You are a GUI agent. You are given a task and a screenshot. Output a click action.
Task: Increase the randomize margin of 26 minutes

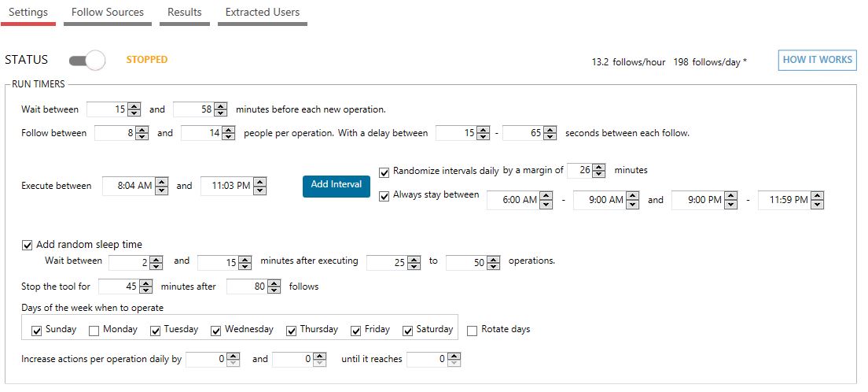point(599,168)
